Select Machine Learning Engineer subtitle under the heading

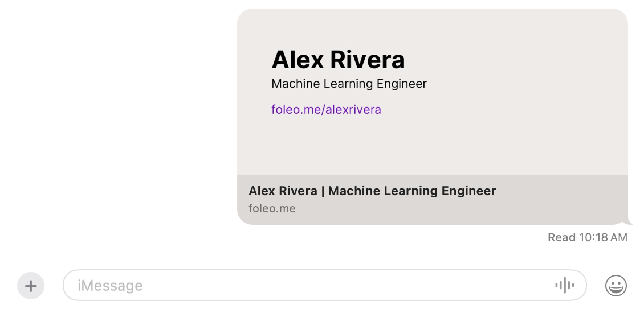pyautogui.click(x=349, y=84)
